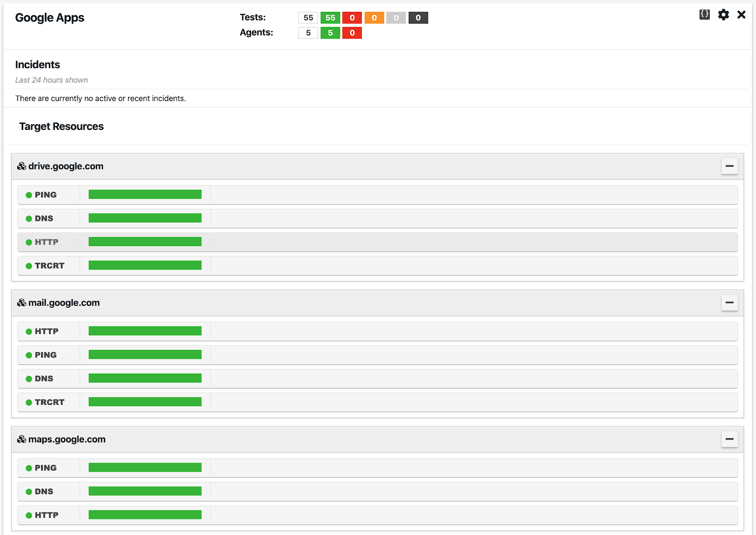The width and height of the screenshot is (756, 535).
Task: Open the TRCRT row under drive.google.com
Action: [378, 266]
